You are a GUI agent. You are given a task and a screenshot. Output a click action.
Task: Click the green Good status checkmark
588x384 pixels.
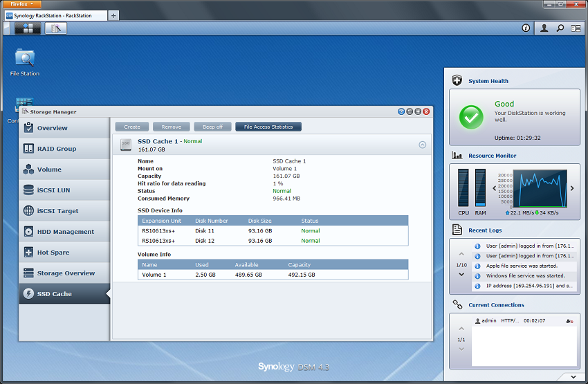click(x=471, y=118)
